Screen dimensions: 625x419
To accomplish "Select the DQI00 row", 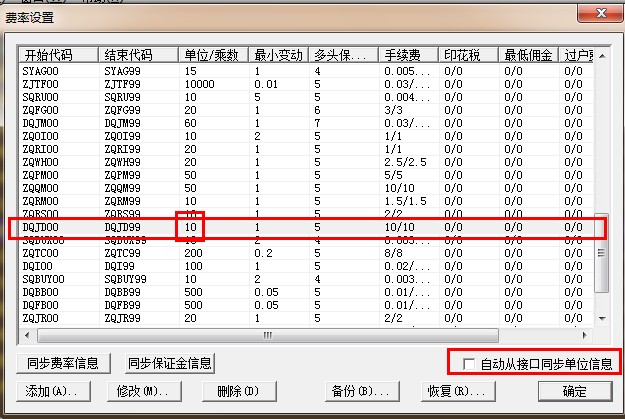I will (x=307, y=266).
